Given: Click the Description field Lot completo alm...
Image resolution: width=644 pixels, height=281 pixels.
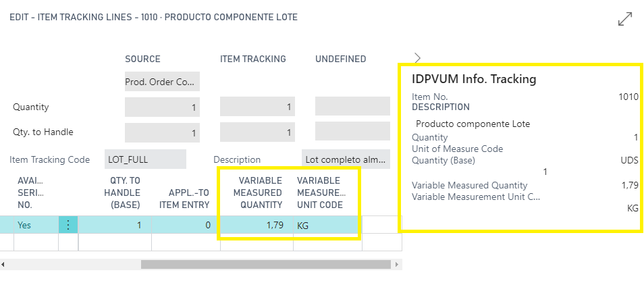Looking at the screenshot, I should pyautogui.click(x=346, y=159).
